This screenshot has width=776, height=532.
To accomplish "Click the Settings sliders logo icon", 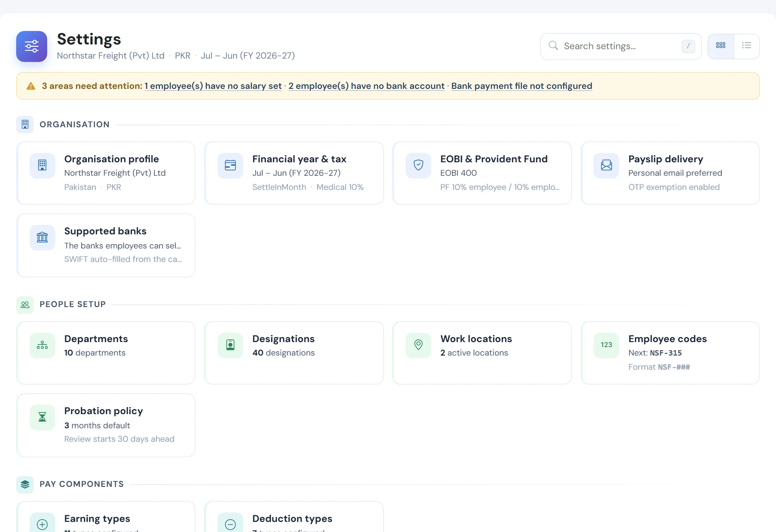I will (32, 46).
